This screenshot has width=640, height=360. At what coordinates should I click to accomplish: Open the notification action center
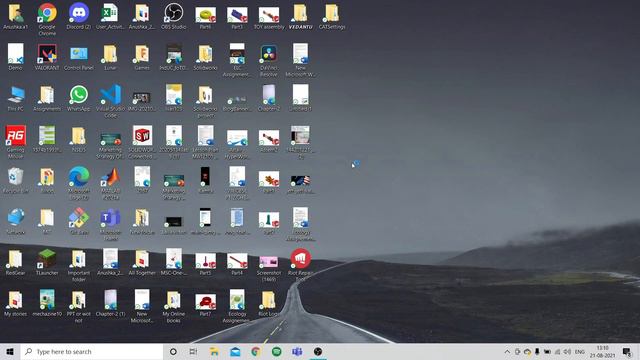coord(627,351)
